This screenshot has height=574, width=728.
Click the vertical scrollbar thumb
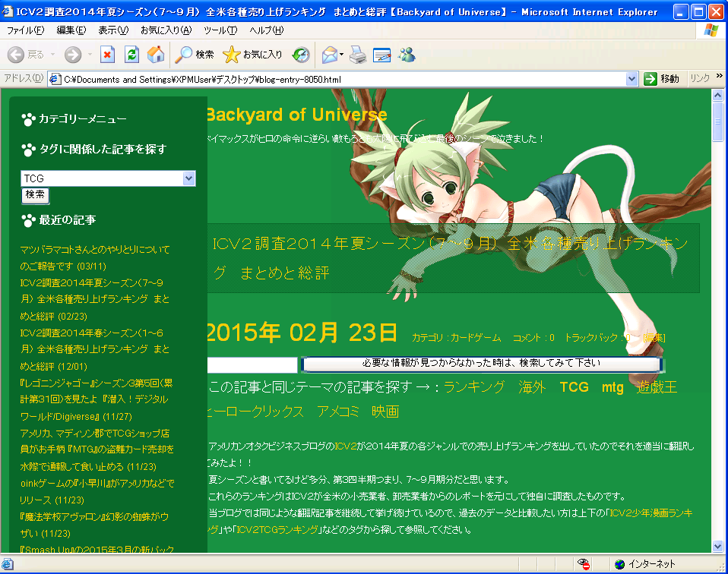pyautogui.click(x=718, y=121)
